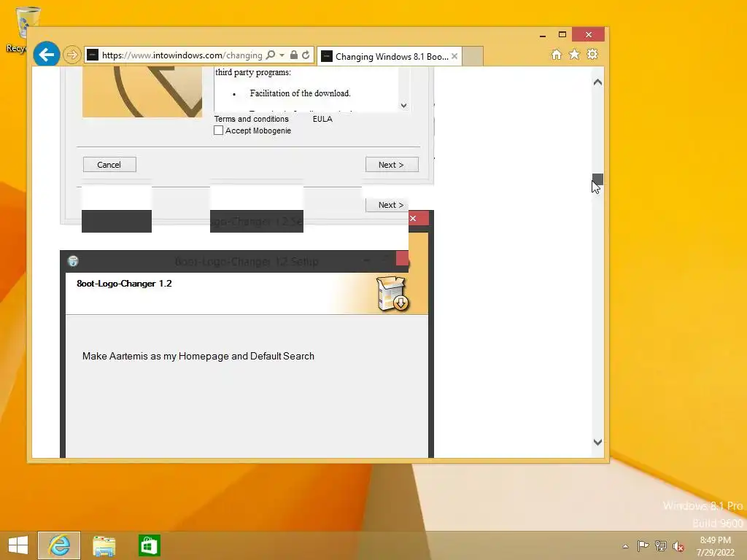Screen dimensions: 747x560
Task: Open the Tools gear menu
Action: pos(592,55)
